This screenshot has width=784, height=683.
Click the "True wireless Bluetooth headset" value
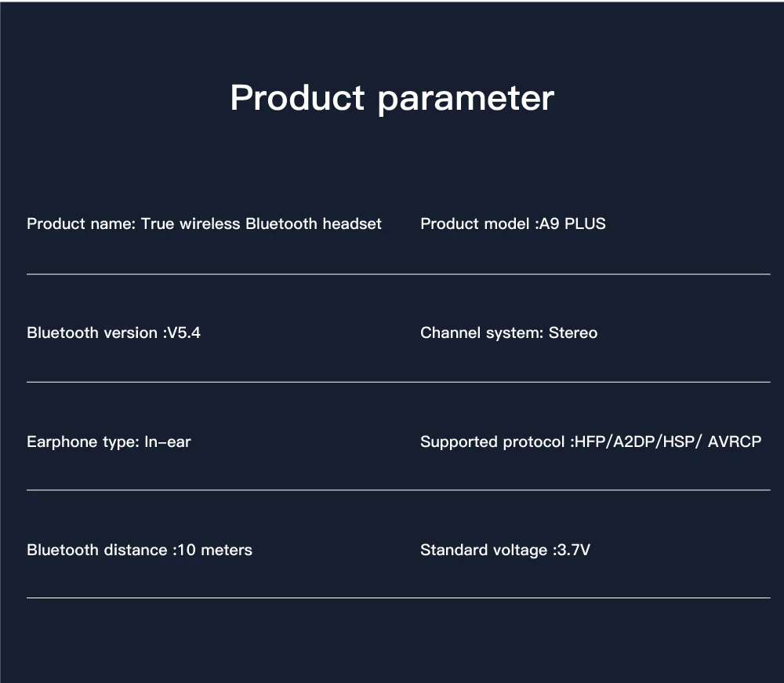(261, 223)
